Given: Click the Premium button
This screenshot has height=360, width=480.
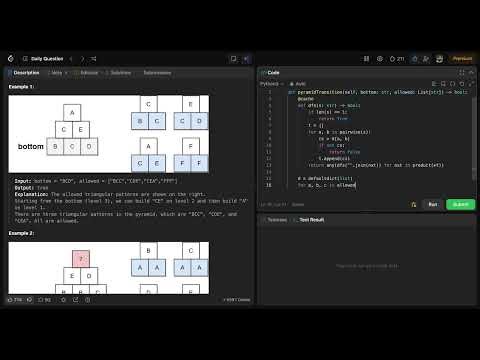Looking at the screenshot, I should coord(462,59).
